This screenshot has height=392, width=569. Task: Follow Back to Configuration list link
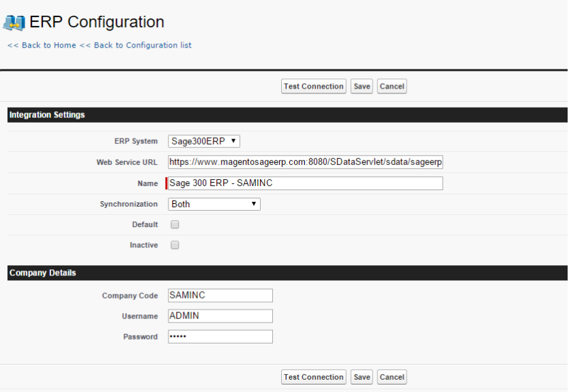pyautogui.click(x=135, y=45)
